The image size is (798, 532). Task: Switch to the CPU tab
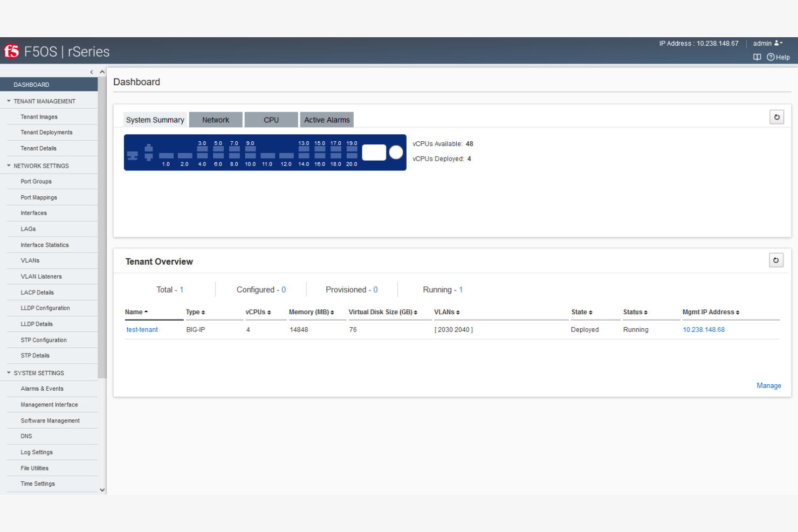tap(271, 120)
